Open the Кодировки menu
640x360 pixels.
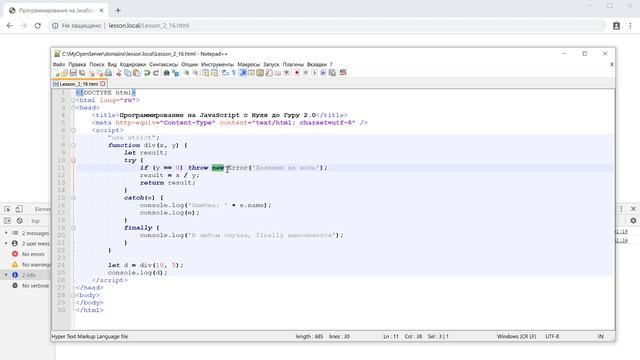tap(133, 64)
